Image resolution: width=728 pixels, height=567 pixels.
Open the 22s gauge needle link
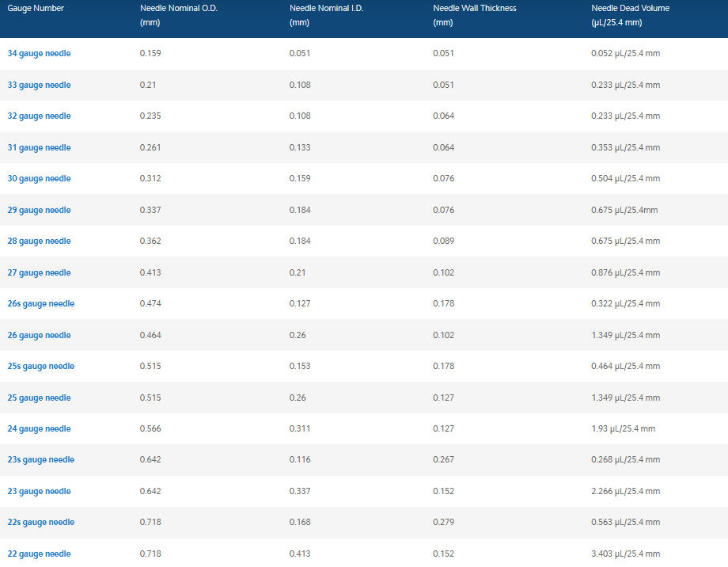click(x=41, y=522)
